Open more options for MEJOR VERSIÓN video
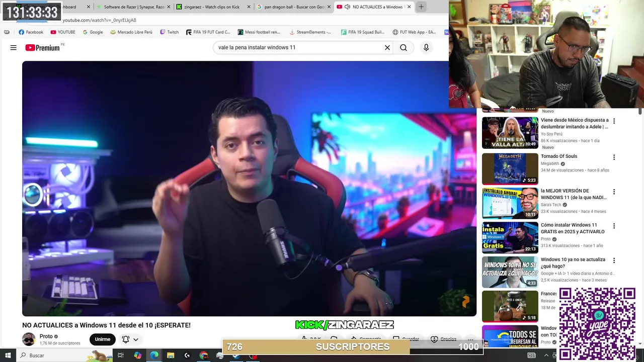Image resolution: width=644 pixels, height=362 pixels. [x=614, y=192]
